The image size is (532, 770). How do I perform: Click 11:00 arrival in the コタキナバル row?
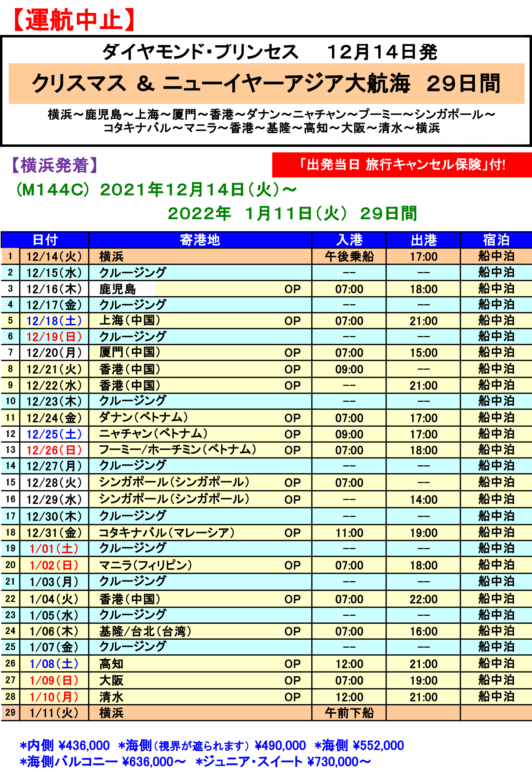pos(349,533)
